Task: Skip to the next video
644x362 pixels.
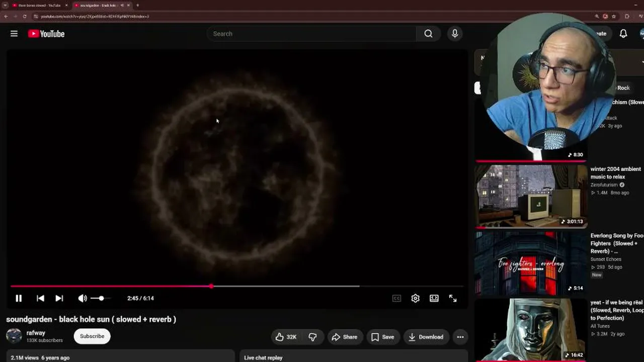Action: point(59,298)
